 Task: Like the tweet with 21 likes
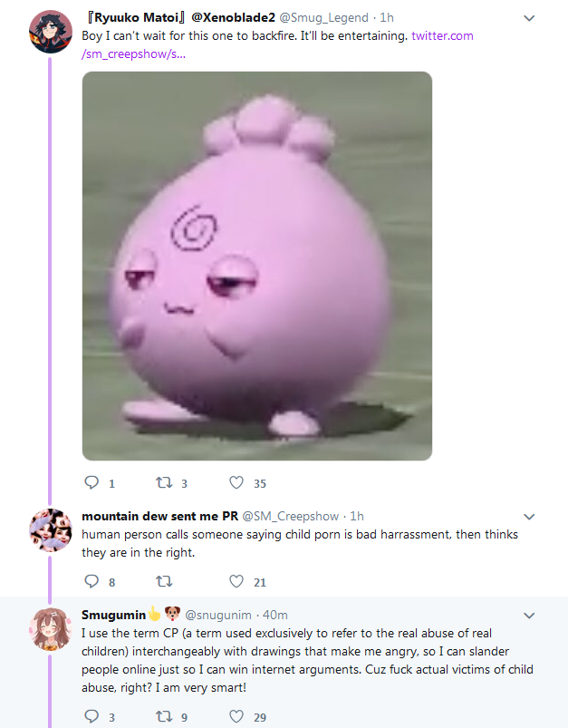pyautogui.click(x=236, y=581)
